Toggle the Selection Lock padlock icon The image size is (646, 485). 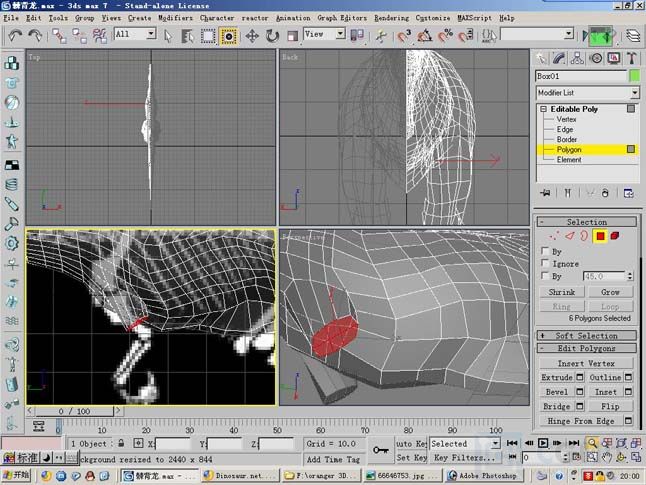121,443
